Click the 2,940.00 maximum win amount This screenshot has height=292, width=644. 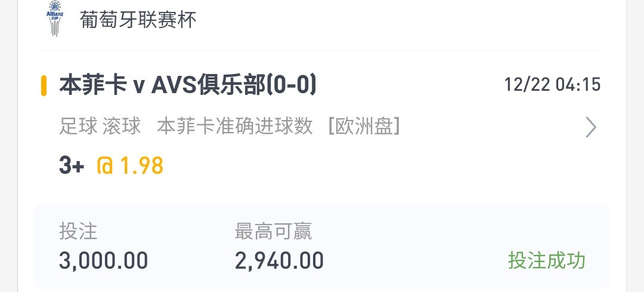click(x=279, y=261)
